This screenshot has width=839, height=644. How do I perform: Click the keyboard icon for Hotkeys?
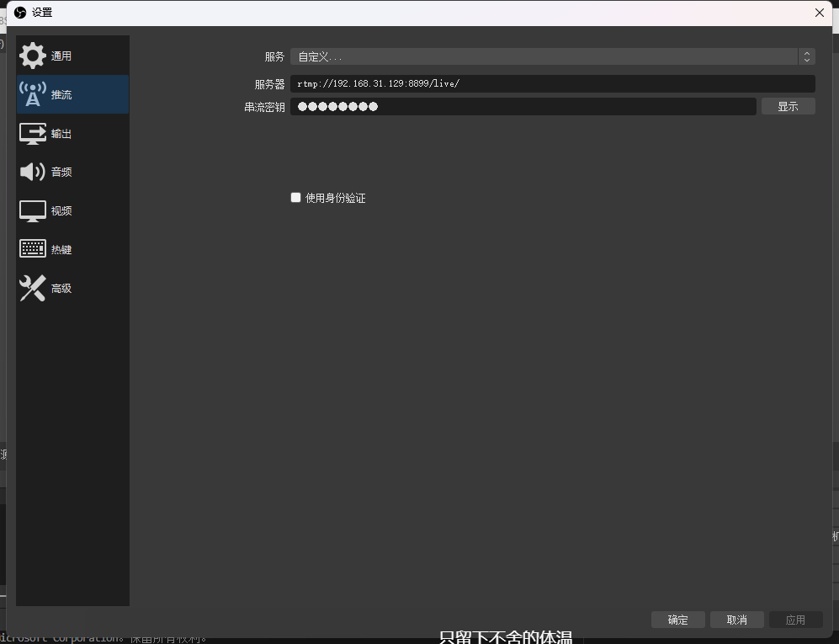[33, 249]
